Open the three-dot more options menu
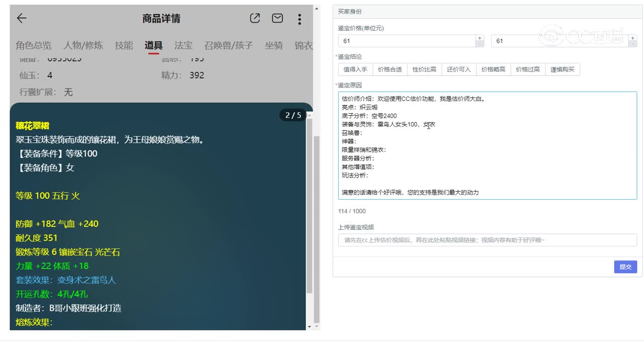The image size is (644, 343). [299, 19]
